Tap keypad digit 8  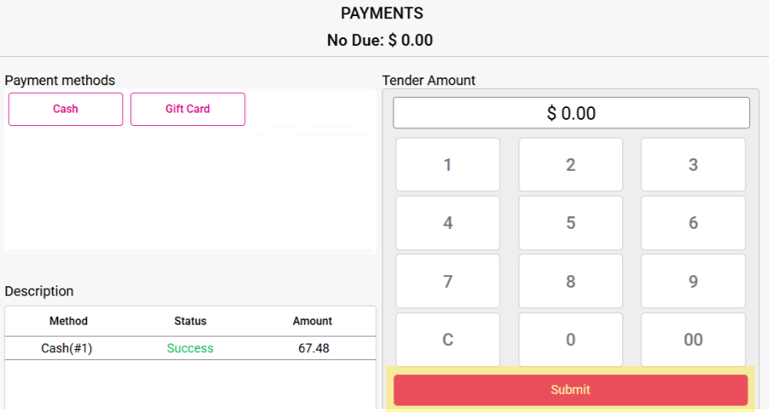[570, 281]
